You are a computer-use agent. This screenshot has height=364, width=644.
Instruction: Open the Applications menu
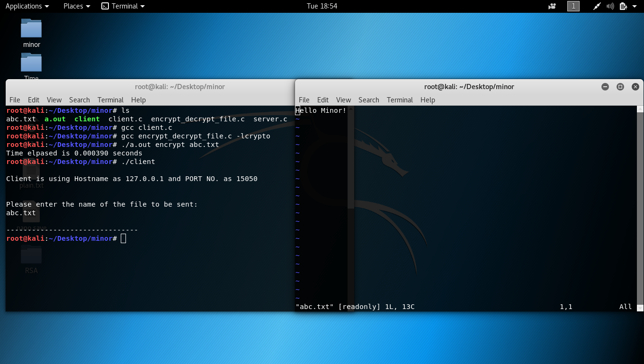(x=27, y=6)
